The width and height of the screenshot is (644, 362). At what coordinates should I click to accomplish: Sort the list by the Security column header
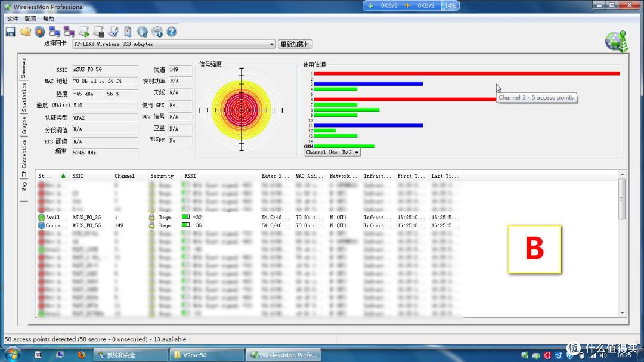pyautogui.click(x=165, y=176)
